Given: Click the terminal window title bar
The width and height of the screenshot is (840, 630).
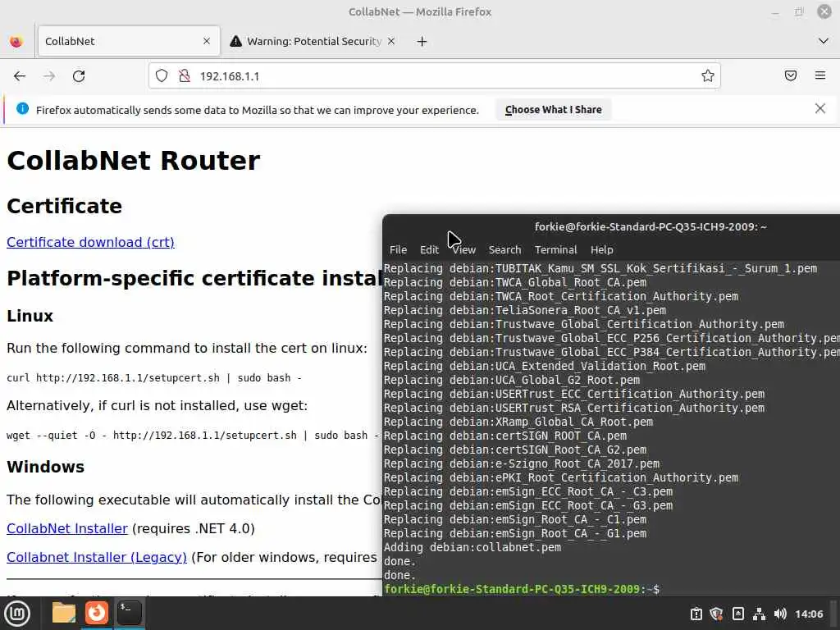Looking at the screenshot, I should [x=611, y=226].
